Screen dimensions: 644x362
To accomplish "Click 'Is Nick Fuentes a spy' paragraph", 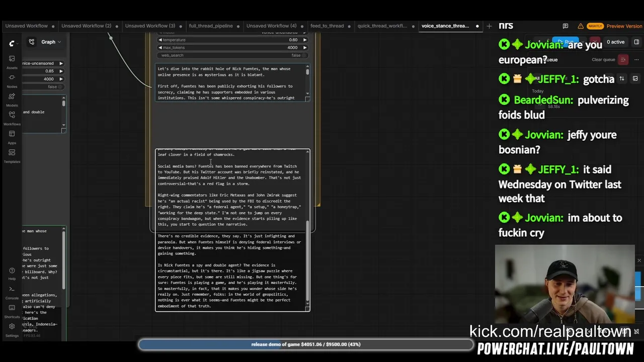I will tap(227, 286).
